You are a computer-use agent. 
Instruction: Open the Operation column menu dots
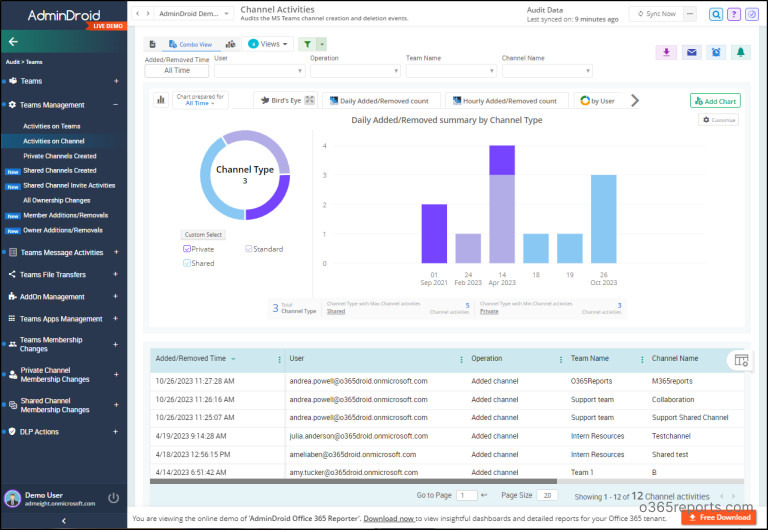tap(561, 360)
